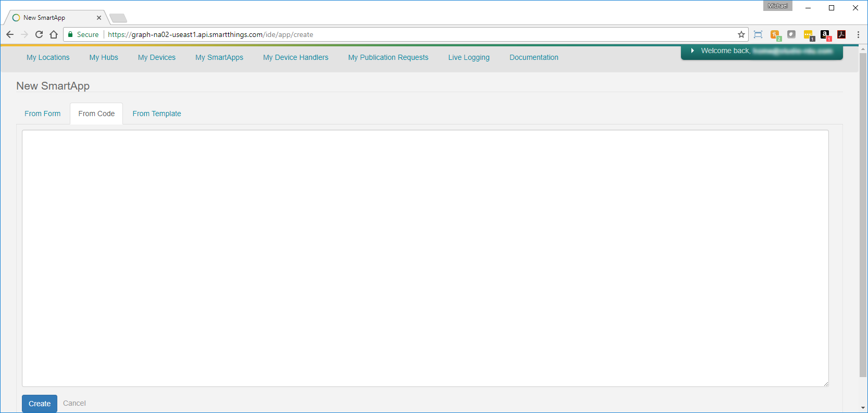Click the Cancel link

(x=75, y=403)
